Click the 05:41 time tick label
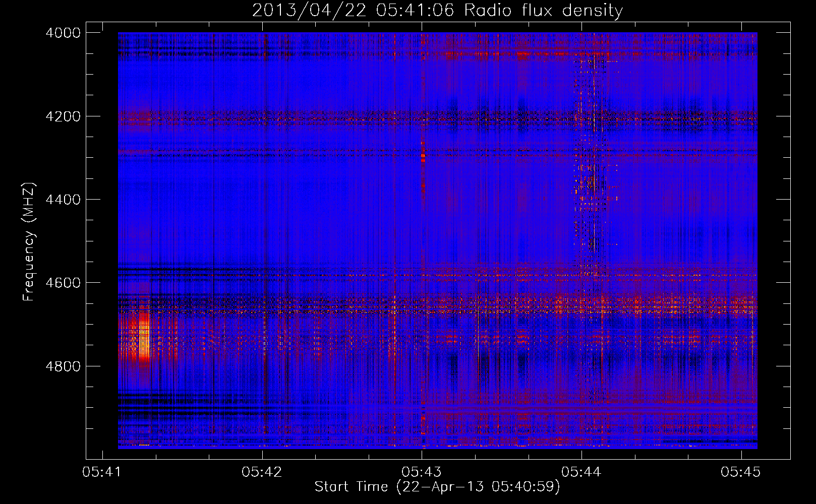This screenshot has width=816, height=504. pos(102,472)
